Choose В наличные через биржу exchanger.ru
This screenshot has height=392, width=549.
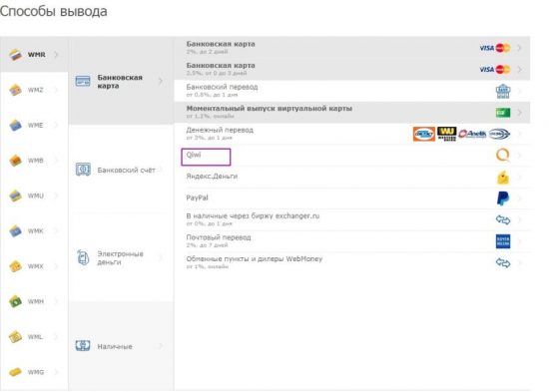tap(352, 219)
